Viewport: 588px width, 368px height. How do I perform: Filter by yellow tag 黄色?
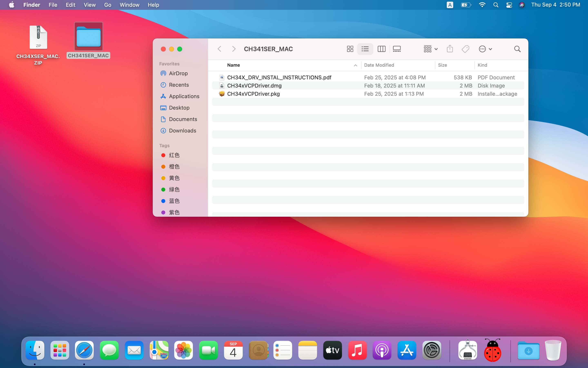[x=180, y=178]
